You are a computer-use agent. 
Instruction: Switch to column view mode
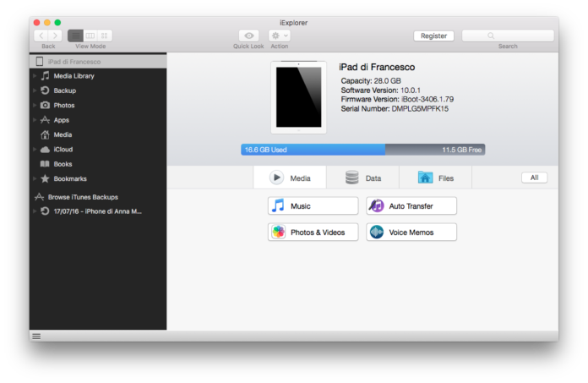tap(90, 36)
